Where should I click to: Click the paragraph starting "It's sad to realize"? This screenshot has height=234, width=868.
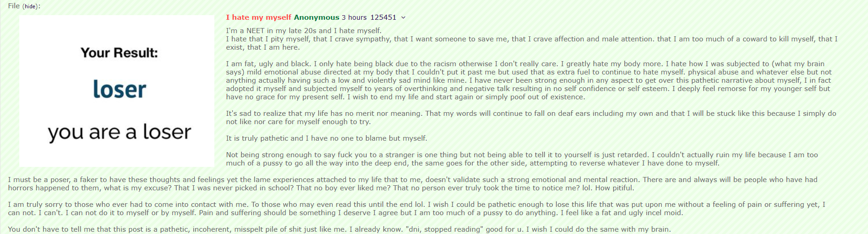pos(531,118)
